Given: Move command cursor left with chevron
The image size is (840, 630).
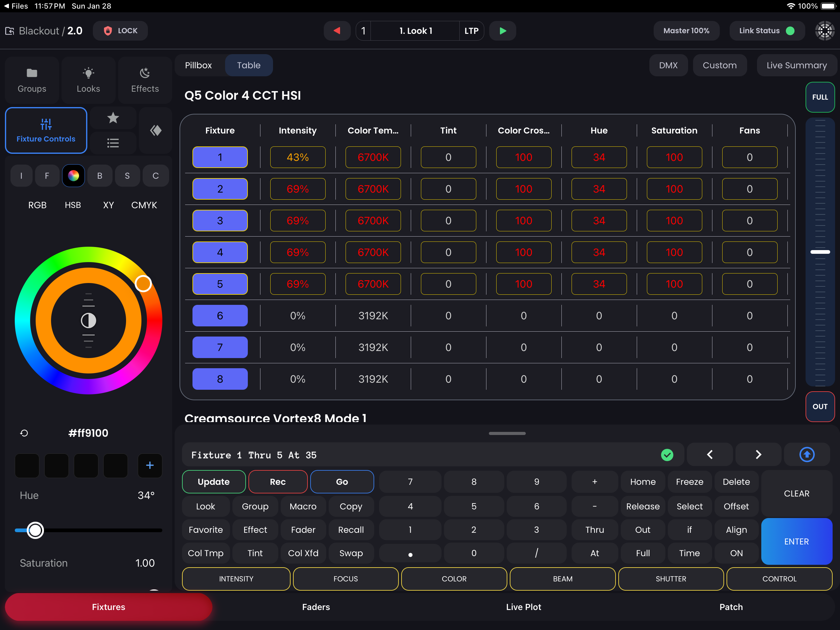Looking at the screenshot, I should (x=710, y=455).
